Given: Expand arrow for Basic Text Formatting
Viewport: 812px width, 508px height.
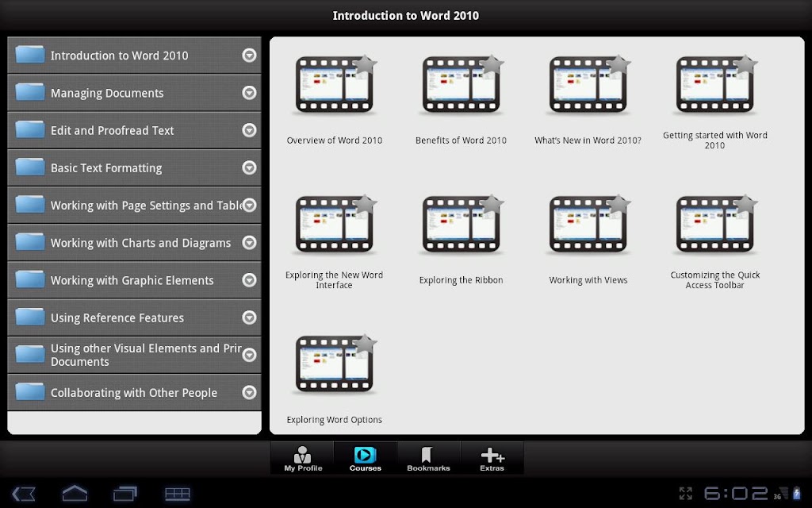Looking at the screenshot, I should [x=250, y=167].
